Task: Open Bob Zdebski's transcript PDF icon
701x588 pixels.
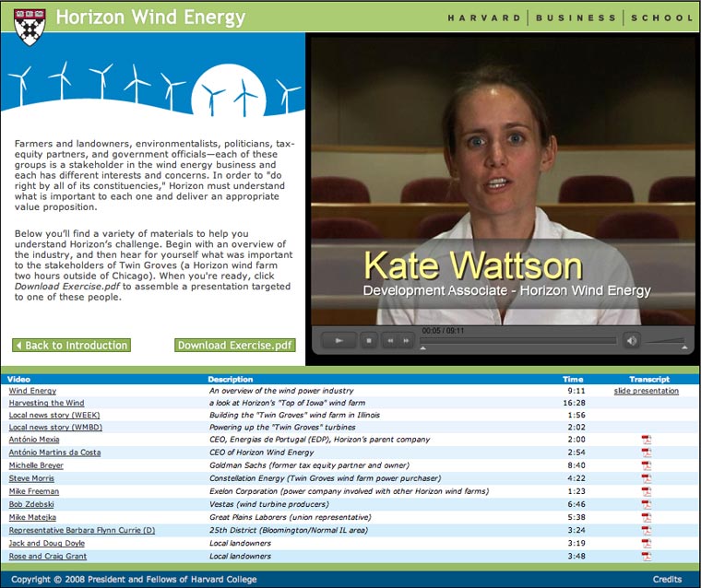Action: (647, 505)
